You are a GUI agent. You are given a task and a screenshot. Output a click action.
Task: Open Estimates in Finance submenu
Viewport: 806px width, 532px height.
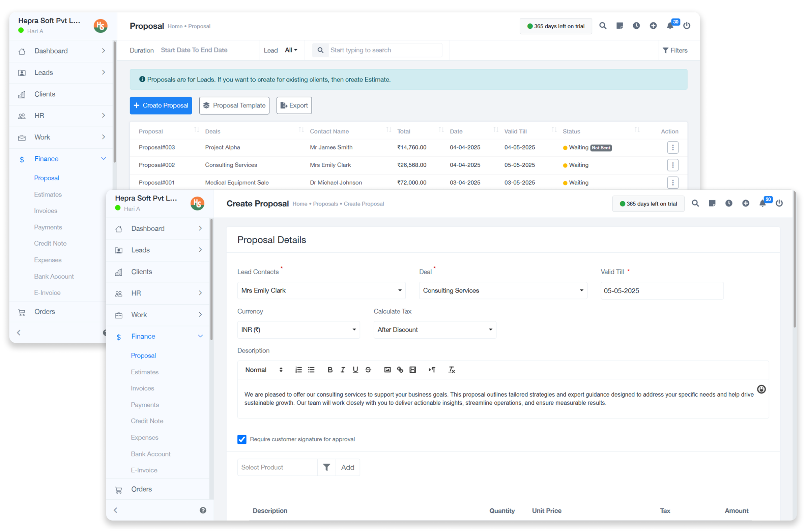(145, 372)
